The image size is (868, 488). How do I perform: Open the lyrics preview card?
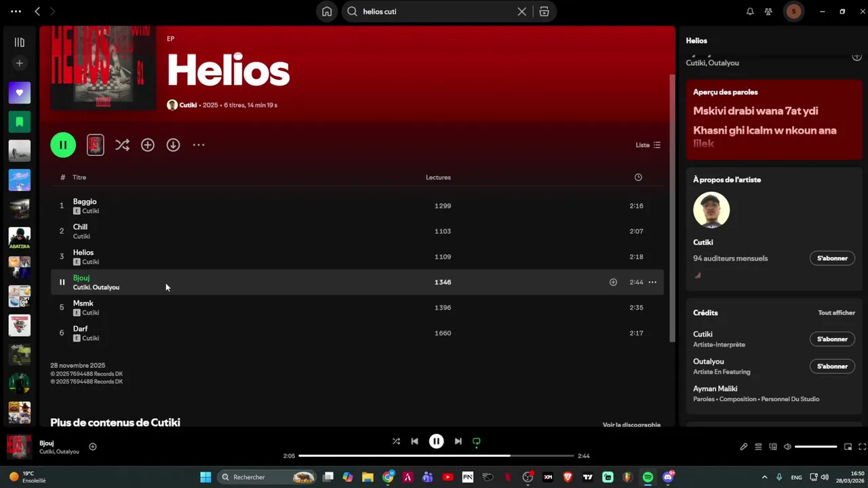pos(774,120)
